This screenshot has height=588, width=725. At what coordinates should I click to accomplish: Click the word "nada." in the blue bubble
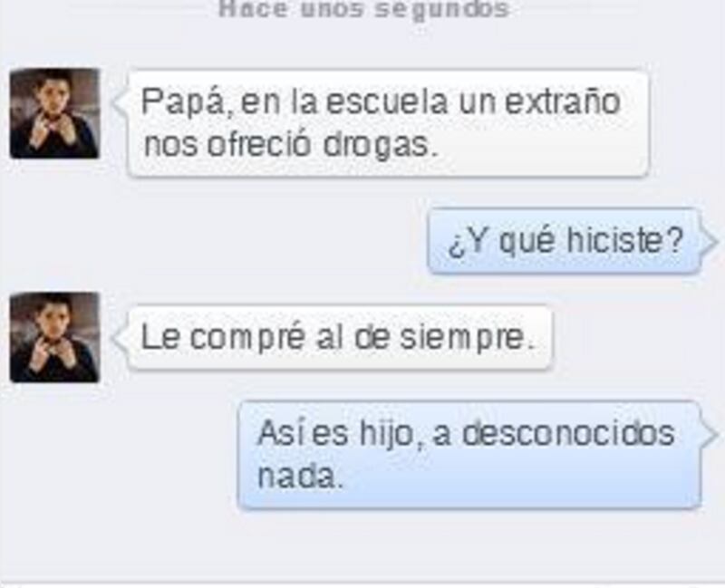pyautogui.click(x=301, y=477)
